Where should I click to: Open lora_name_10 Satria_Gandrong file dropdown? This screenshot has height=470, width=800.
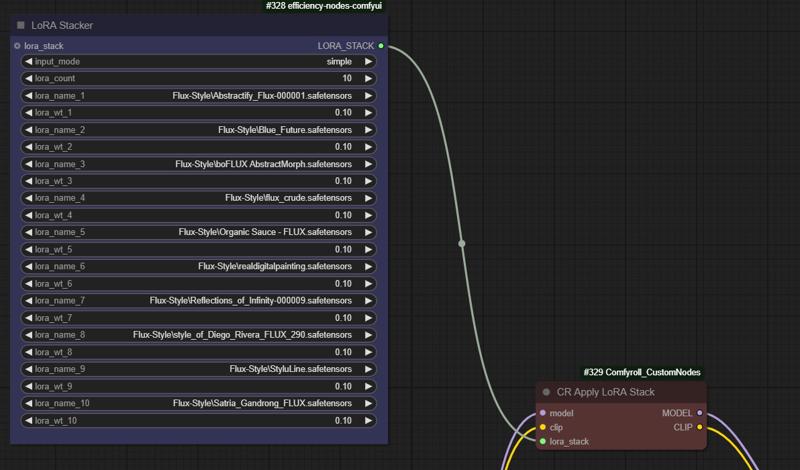198,403
